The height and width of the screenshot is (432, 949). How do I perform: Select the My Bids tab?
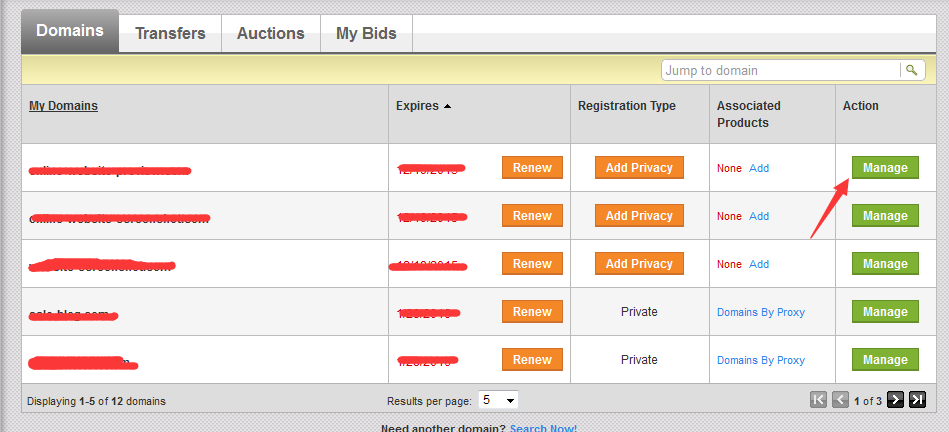point(366,33)
